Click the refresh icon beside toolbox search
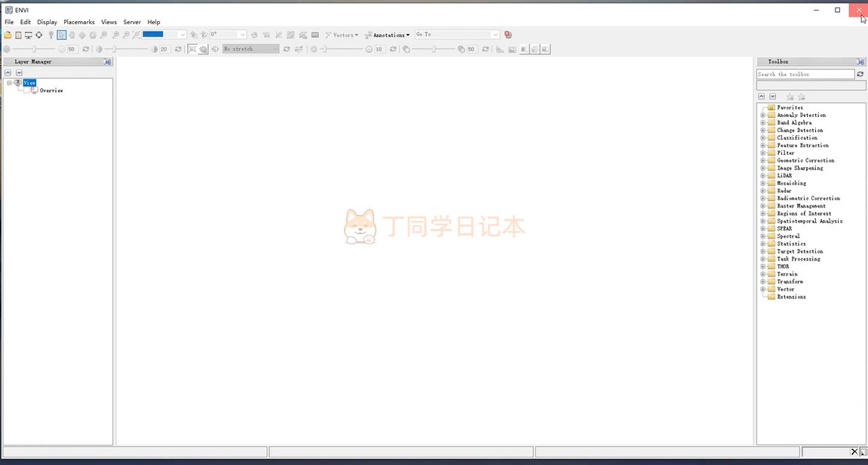Image resolution: width=868 pixels, height=465 pixels. click(x=860, y=74)
